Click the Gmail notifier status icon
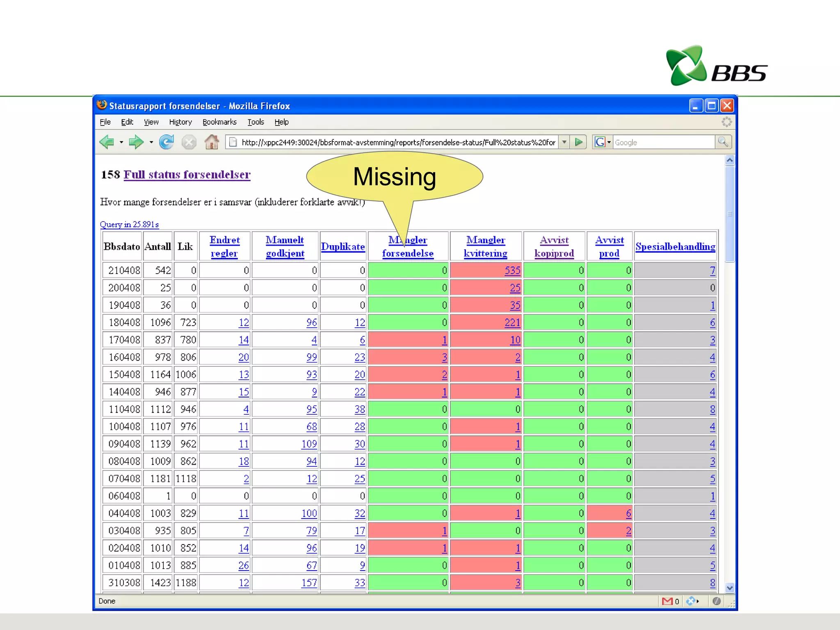 coord(667,601)
